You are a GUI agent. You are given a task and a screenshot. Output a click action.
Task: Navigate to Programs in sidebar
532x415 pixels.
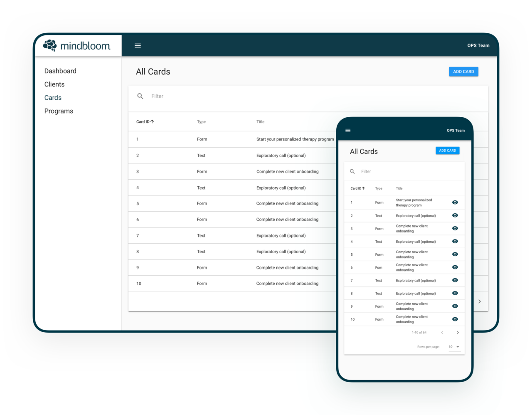tap(59, 111)
